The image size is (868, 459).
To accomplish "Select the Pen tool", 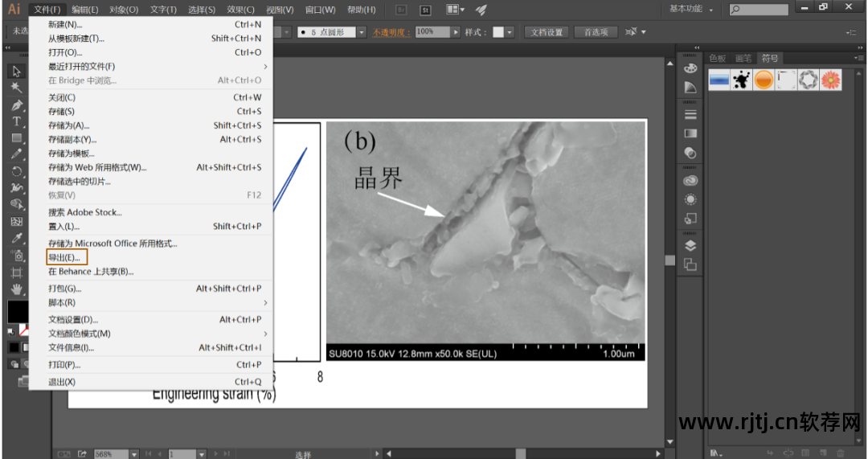I will [x=16, y=105].
